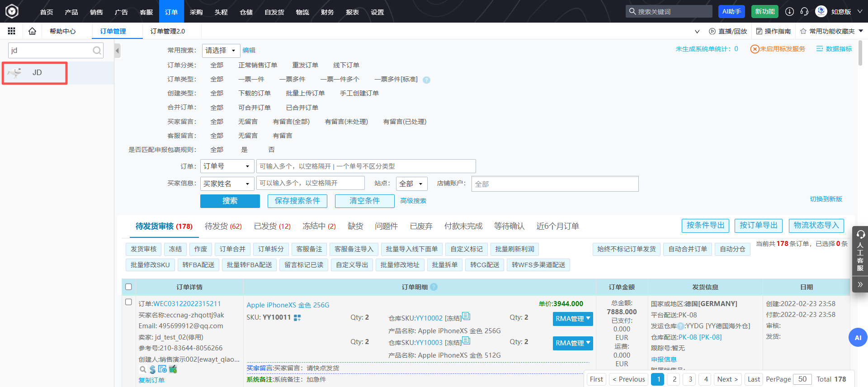
Task: Click the user avatar icon next to 如意版
Action: point(821,11)
